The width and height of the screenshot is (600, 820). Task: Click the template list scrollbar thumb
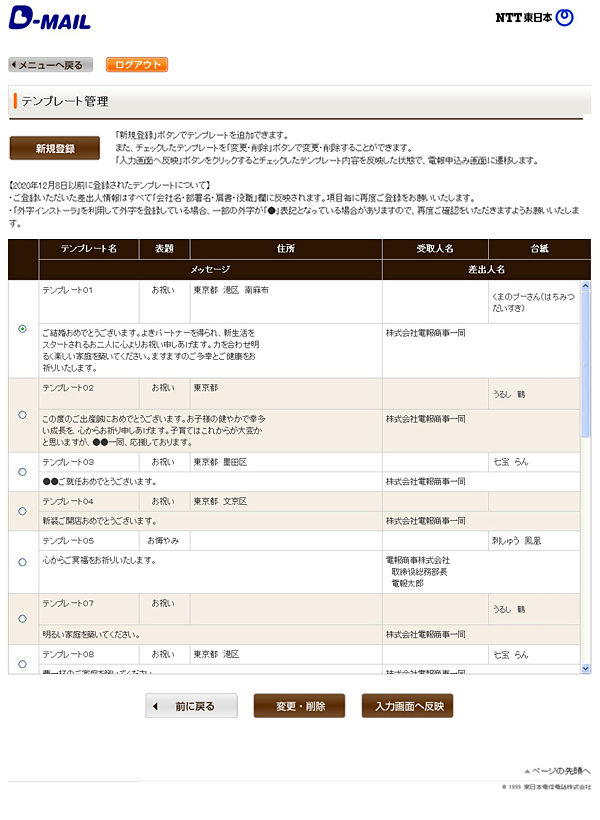(586, 364)
